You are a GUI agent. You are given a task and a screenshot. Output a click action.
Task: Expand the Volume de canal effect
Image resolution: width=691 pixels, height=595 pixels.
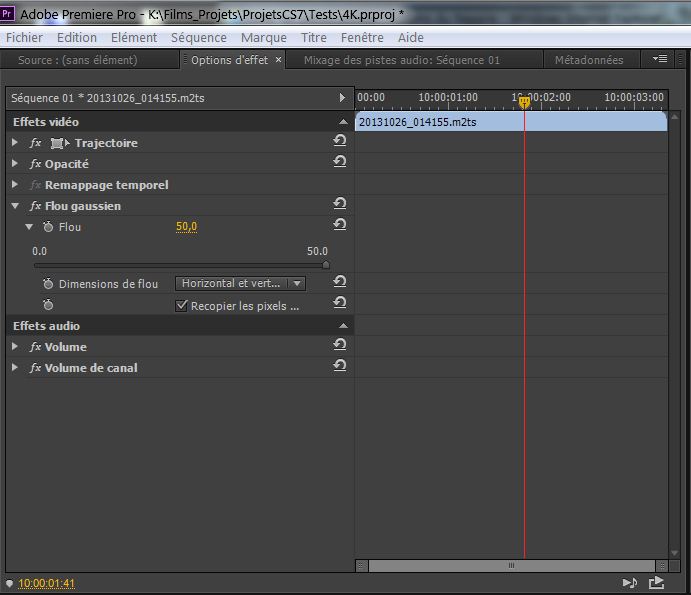(x=15, y=368)
